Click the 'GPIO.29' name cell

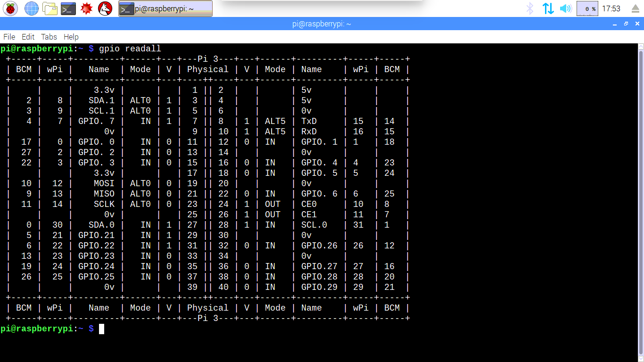tap(319, 287)
